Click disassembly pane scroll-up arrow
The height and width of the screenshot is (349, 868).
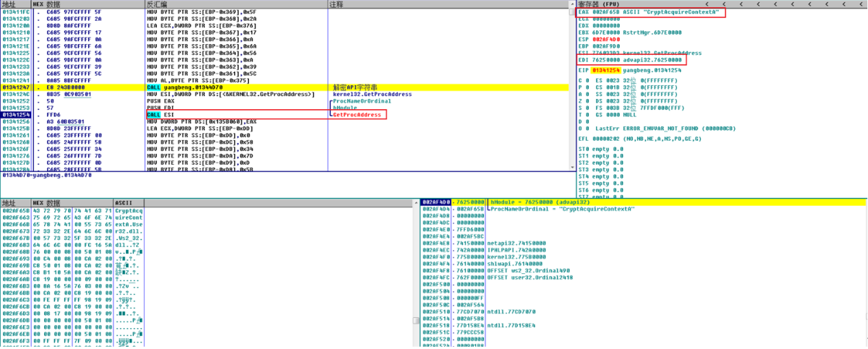[x=571, y=4]
